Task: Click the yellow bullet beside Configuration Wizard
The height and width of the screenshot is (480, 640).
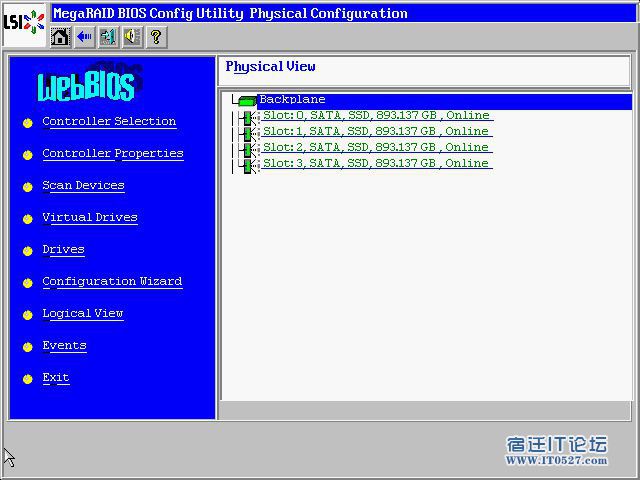Action: click(x=28, y=283)
